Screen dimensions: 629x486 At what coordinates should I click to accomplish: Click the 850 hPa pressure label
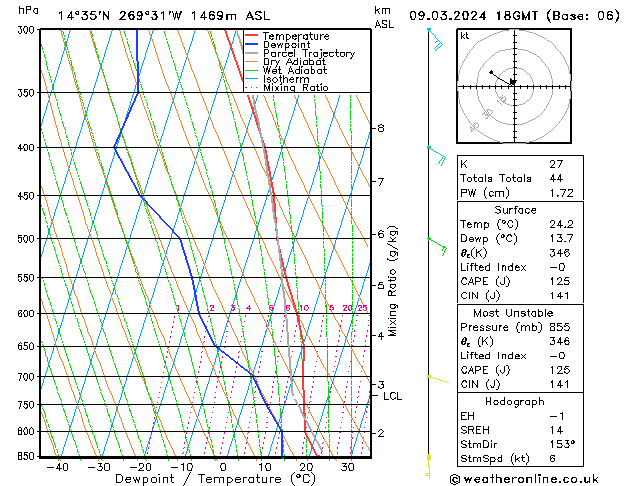point(27,456)
